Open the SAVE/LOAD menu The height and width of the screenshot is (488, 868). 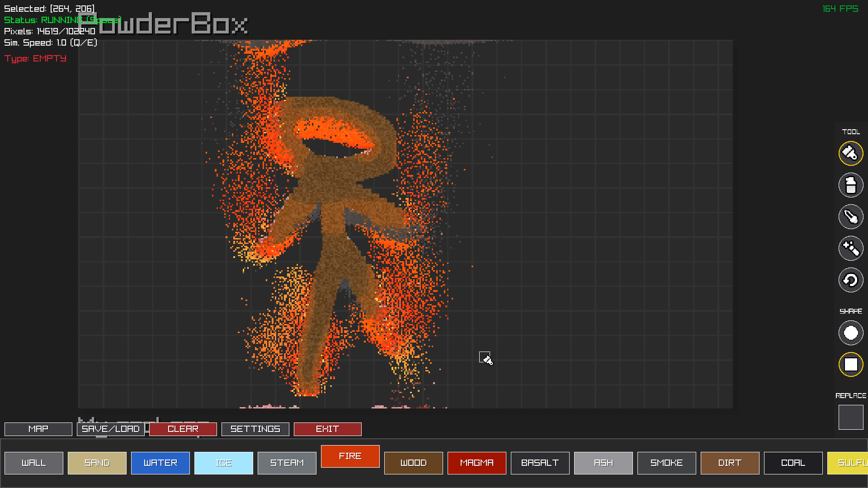(x=111, y=429)
